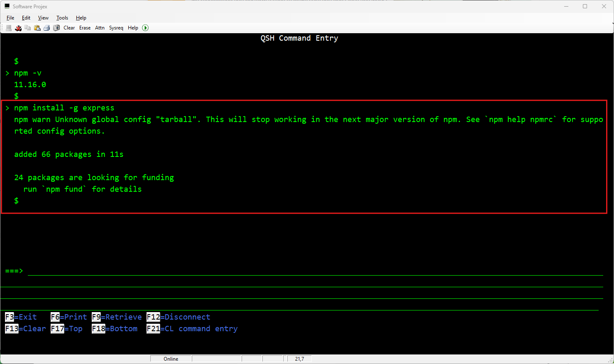Click the 'run `npm fund` for details' line
The image size is (614, 364).
pos(82,189)
